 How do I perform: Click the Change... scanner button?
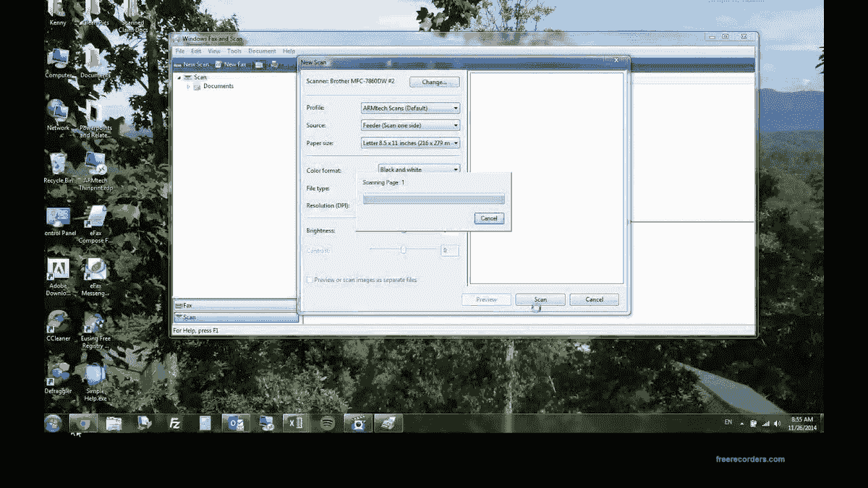point(434,82)
